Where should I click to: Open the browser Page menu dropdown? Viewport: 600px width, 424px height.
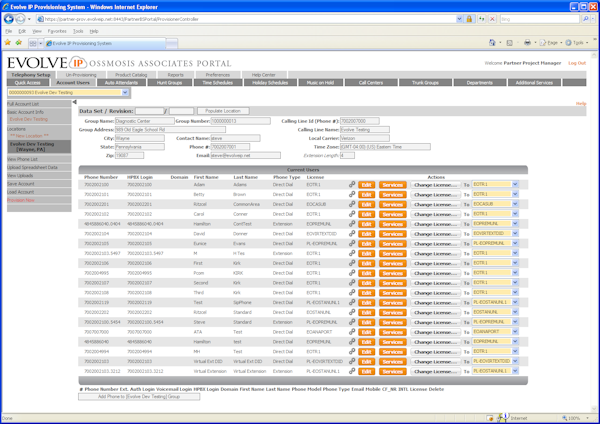tap(551, 42)
